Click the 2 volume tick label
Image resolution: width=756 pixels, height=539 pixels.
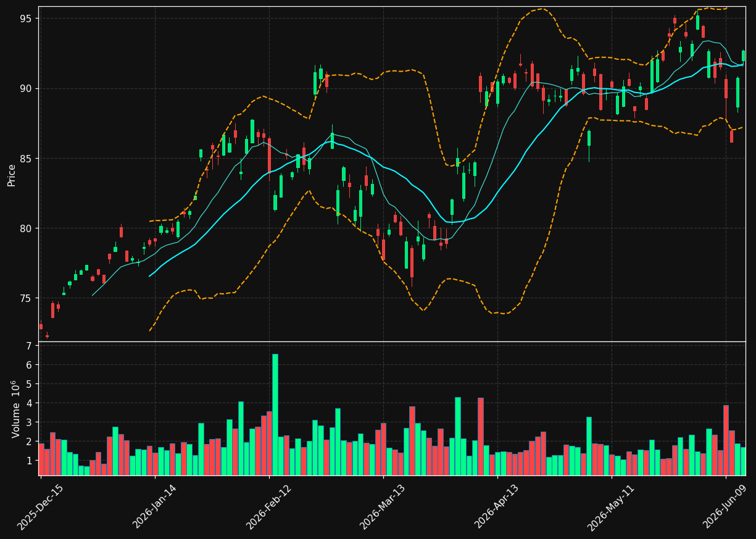29,441
